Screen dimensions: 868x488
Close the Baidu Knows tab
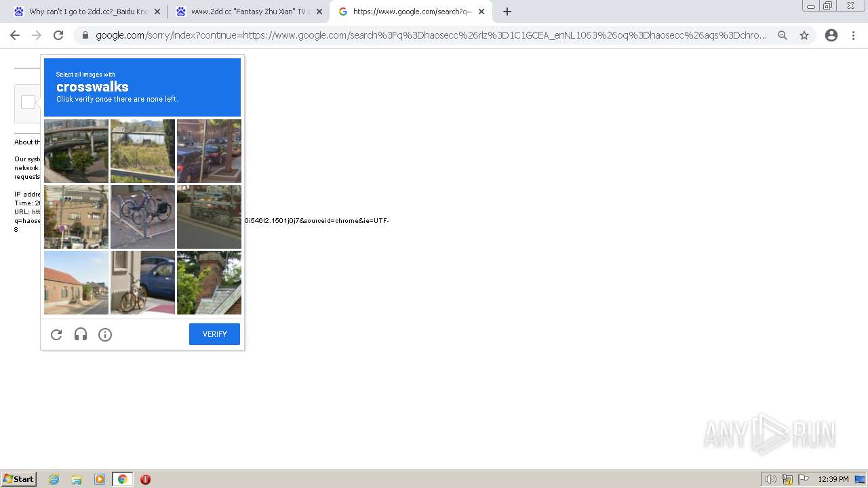coord(157,12)
